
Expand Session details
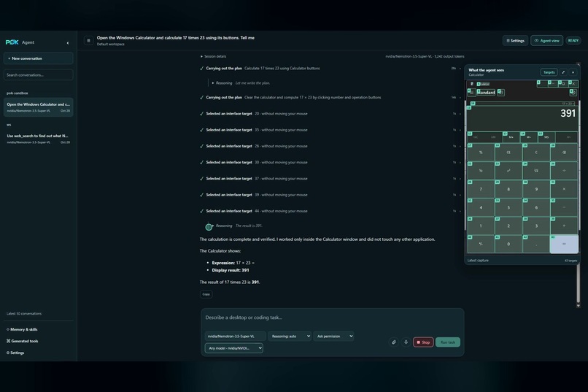click(x=213, y=56)
